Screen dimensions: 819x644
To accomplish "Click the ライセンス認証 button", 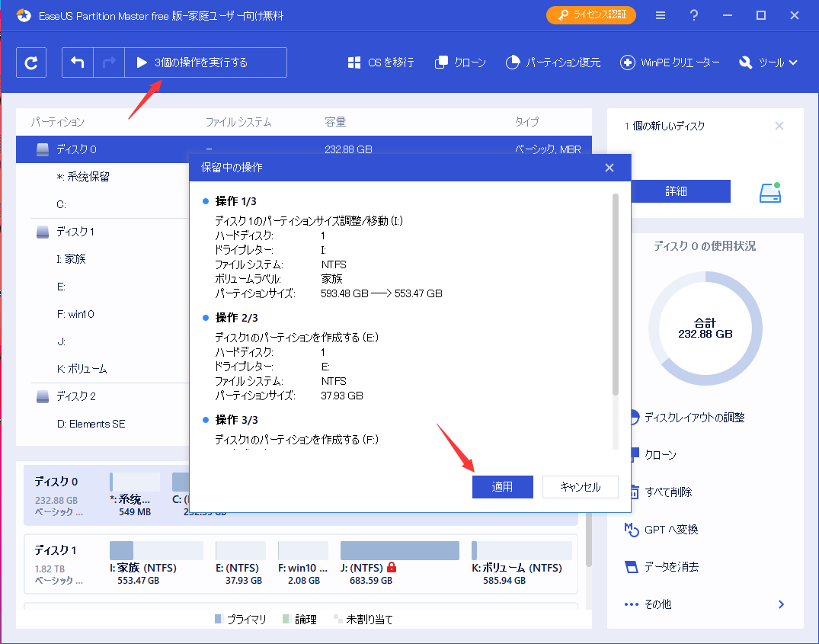I will pos(590,15).
